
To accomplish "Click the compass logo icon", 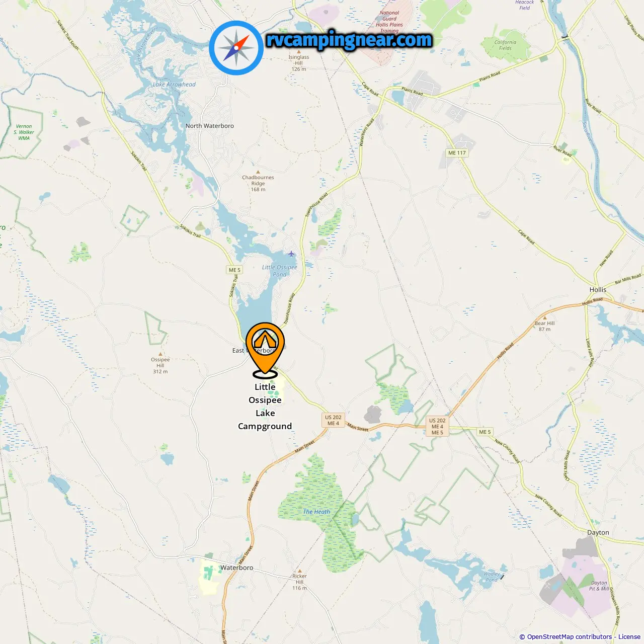I will (236, 48).
